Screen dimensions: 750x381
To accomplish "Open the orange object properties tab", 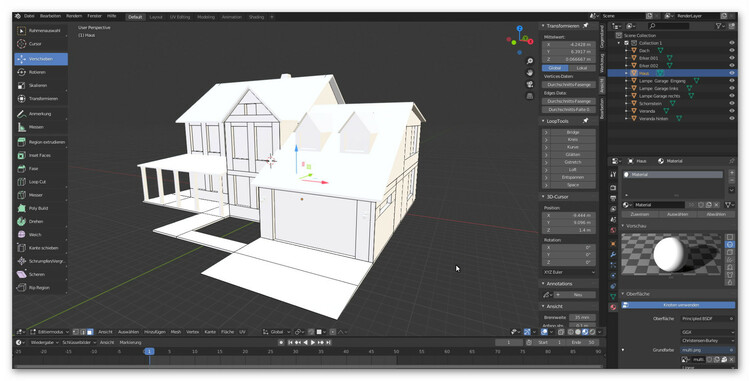I will 613,244.
